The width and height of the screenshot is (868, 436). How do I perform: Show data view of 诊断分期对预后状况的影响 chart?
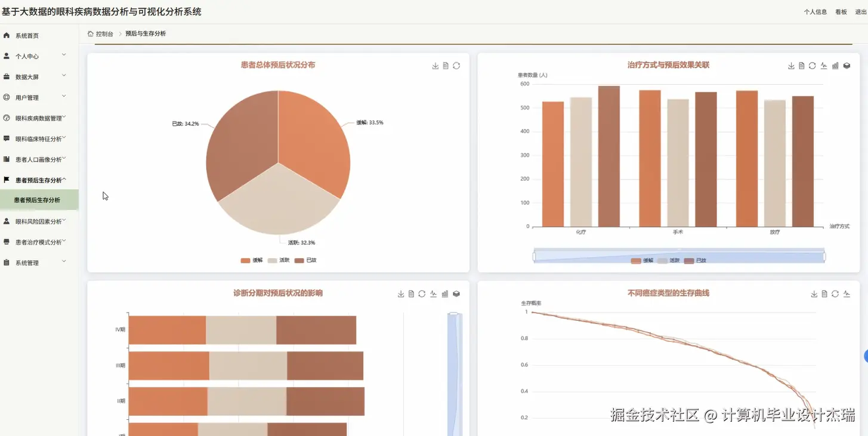(x=411, y=293)
